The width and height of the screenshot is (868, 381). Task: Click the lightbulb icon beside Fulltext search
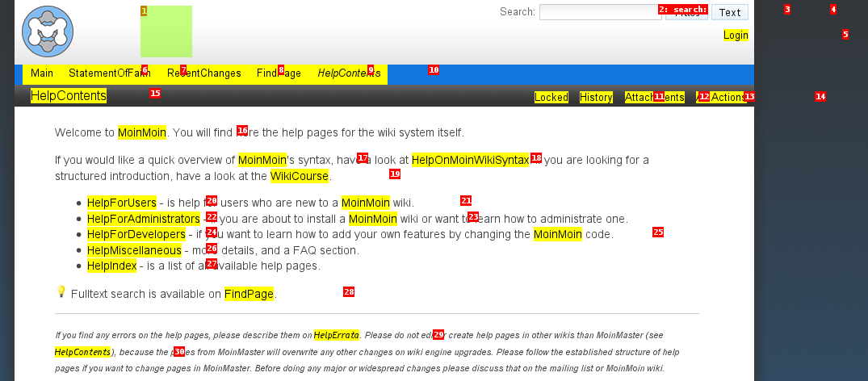click(x=61, y=292)
